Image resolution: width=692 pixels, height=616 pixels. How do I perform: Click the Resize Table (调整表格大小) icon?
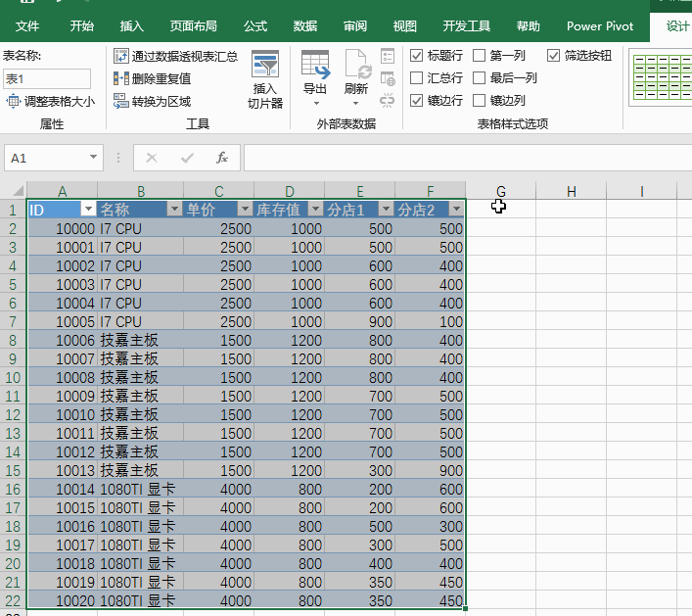(14, 101)
